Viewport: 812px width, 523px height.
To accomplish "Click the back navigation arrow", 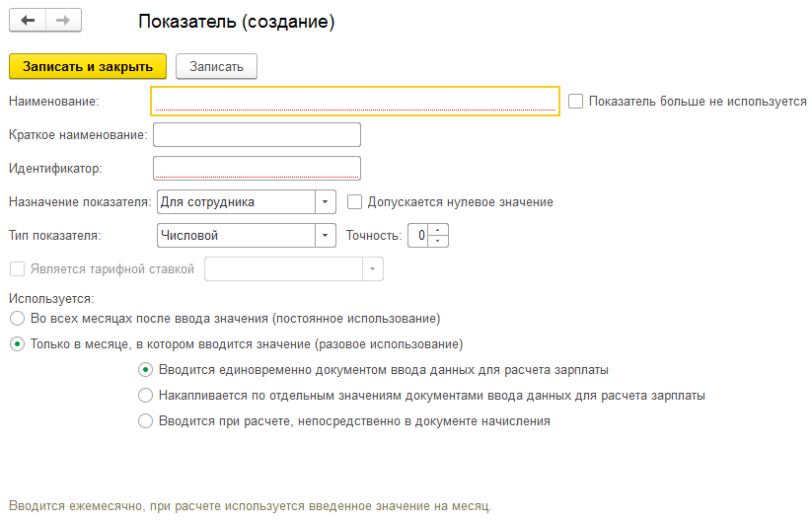I will click(x=28, y=21).
